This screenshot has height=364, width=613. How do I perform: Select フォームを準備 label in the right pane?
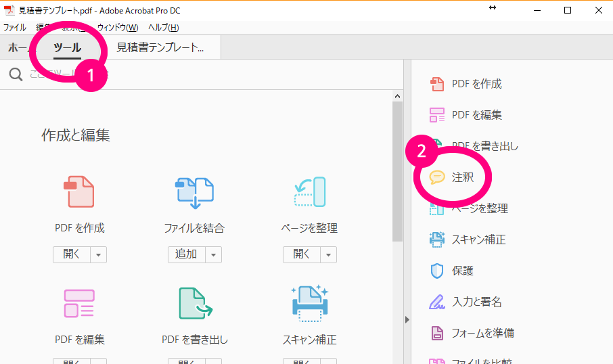tap(483, 333)
